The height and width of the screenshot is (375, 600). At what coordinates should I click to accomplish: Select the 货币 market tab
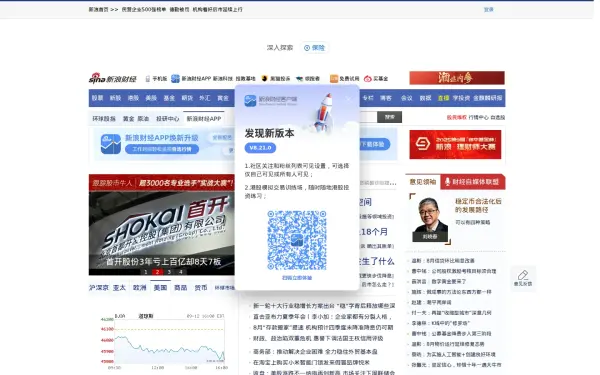point(201,288)
